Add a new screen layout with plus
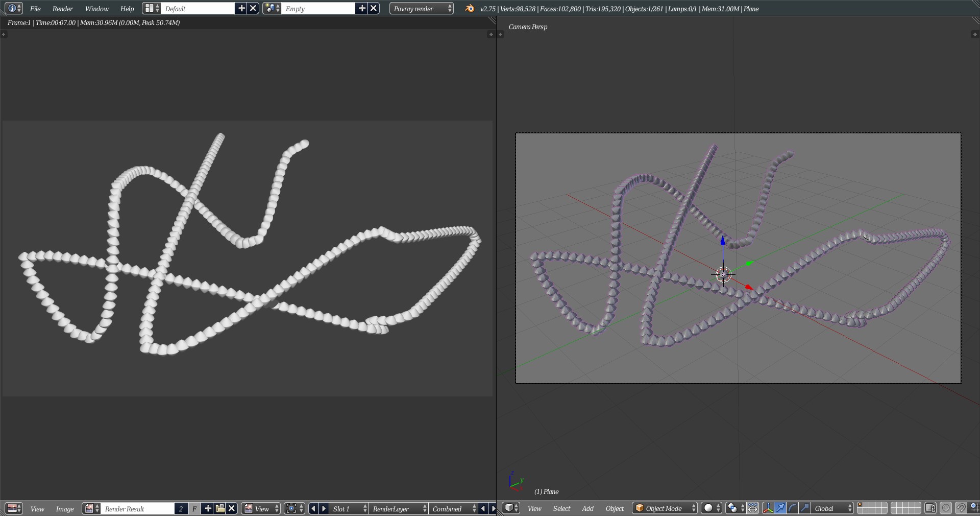The image size is (980, 516). coord(241,9)
